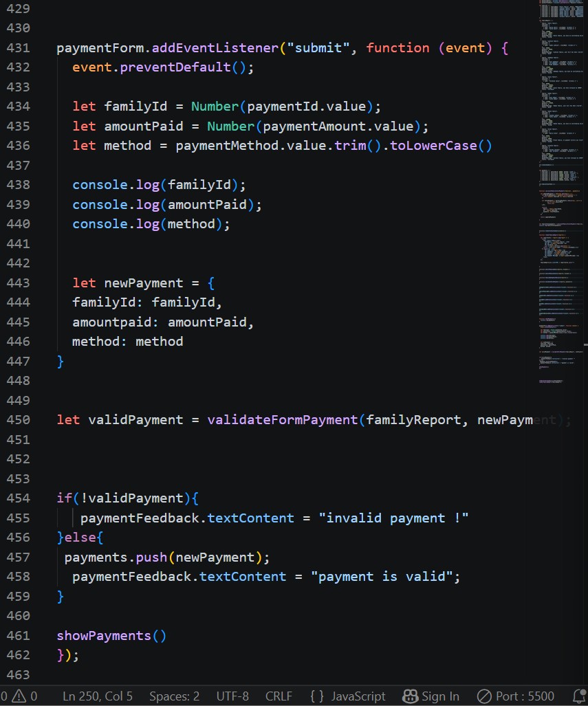Click paymentId.value inside Number call
The image size is (588, 706).
tap(307, 107)
